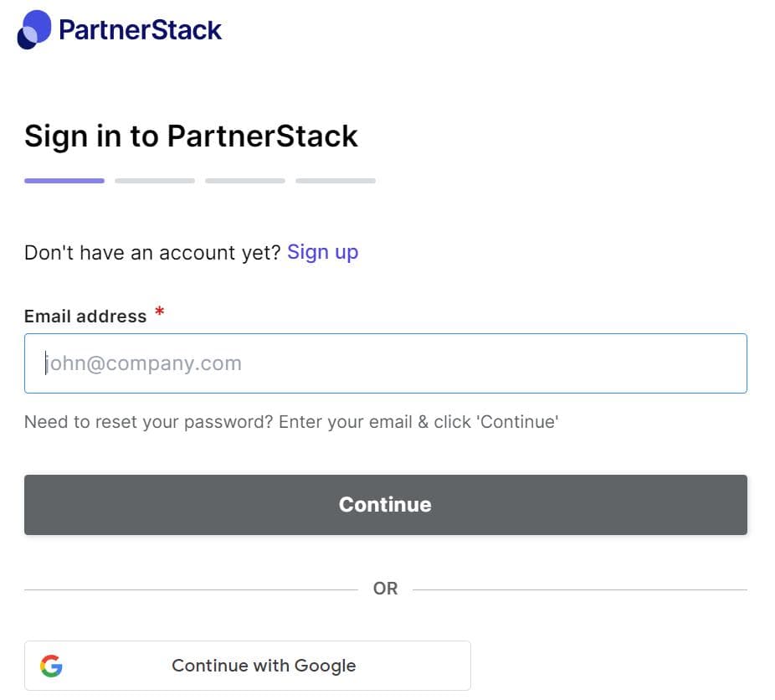Viewport: 775px width, 700px height.
Task: Click the password reset hint text
Action: 290,422
